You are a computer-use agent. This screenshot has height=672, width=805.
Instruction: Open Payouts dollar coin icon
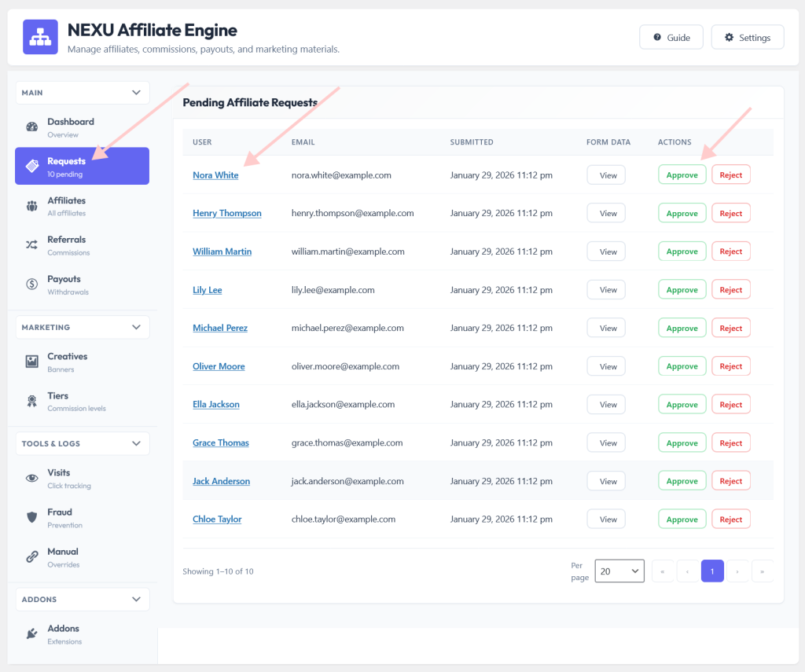click(31, 284)
